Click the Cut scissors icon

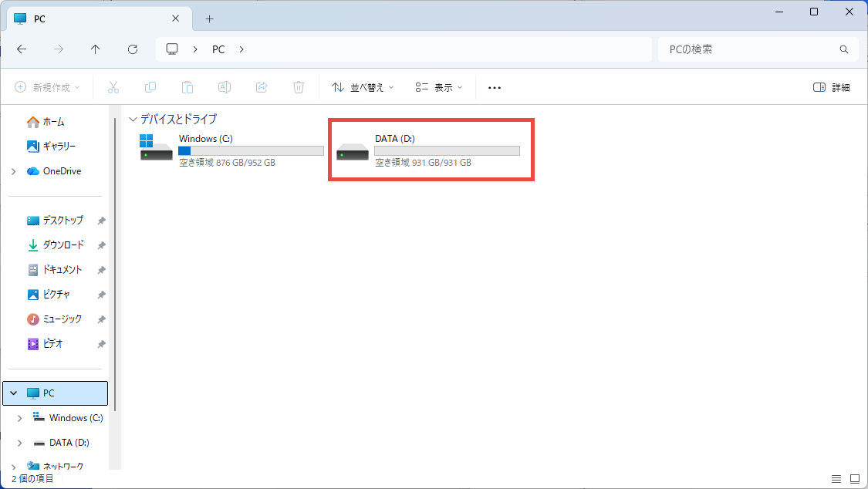point(113,87)
